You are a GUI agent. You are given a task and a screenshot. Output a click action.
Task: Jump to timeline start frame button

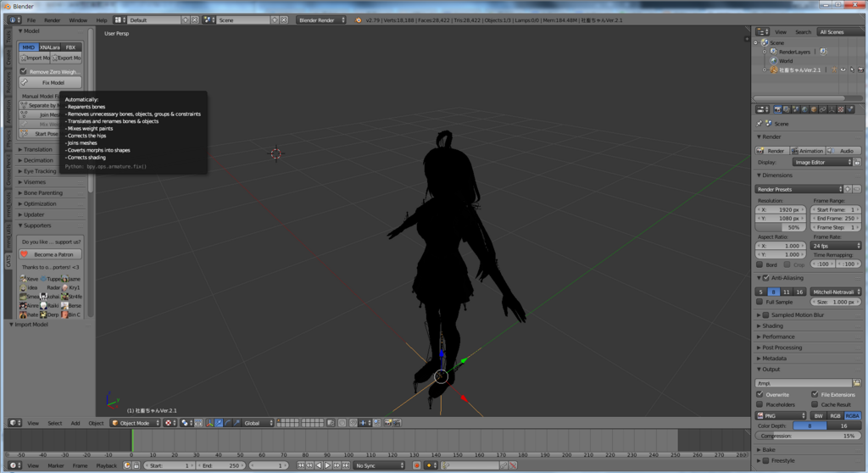pyautogui.click(x=301, y=466)
